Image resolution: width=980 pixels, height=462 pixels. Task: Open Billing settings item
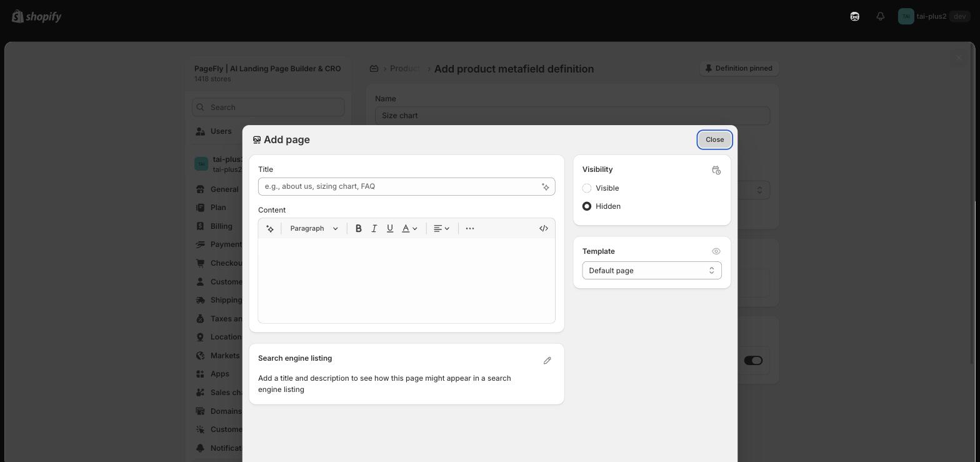[221, 226]
